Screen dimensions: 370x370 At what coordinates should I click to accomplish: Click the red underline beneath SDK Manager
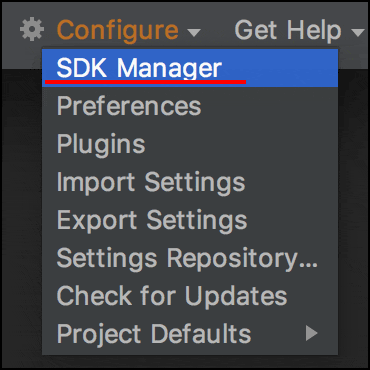tap(146, 82)
